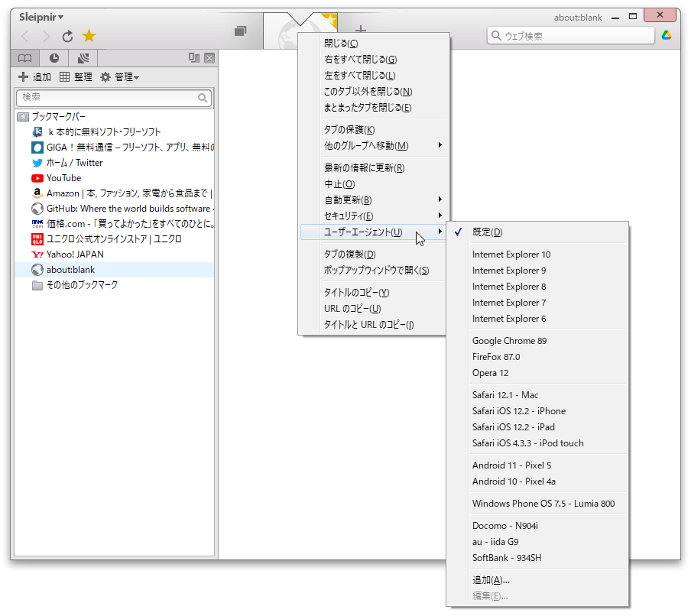Choose 追加(A)... to add user agent
691x616 pixels.
(537, 580)
